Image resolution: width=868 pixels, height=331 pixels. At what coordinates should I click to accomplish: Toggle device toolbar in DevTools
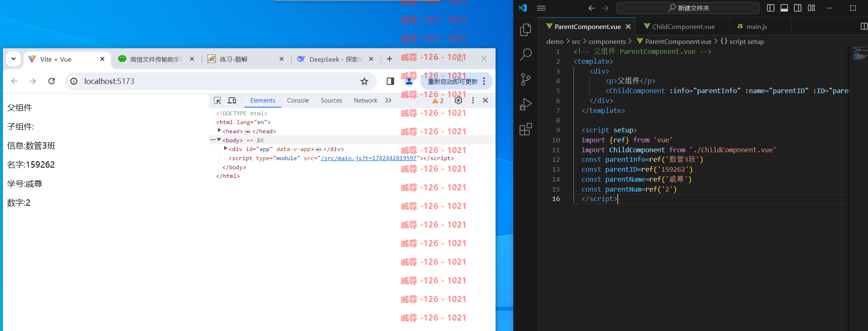[x=232, y=101]
